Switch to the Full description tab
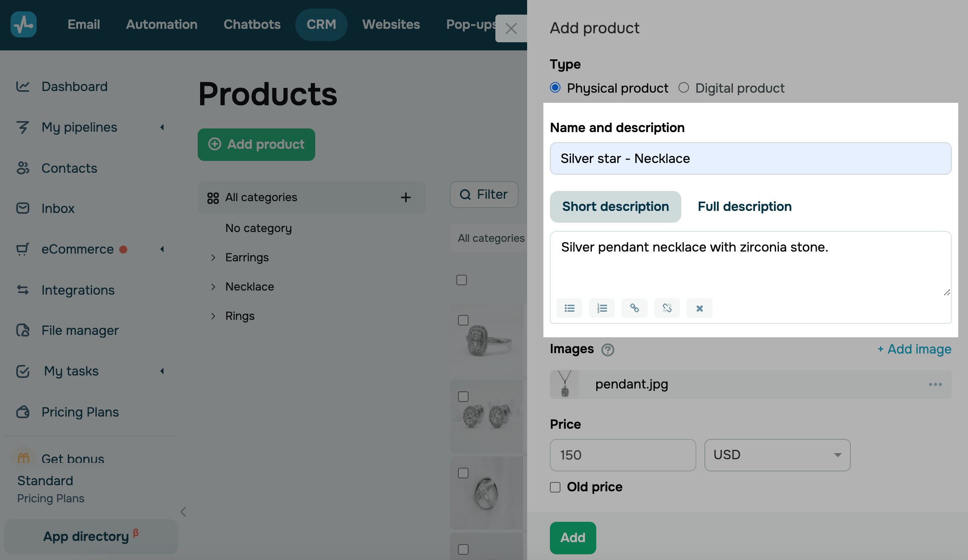Image resolution: width=968 pixels, height=560 pixels. [x=744, y=207]
